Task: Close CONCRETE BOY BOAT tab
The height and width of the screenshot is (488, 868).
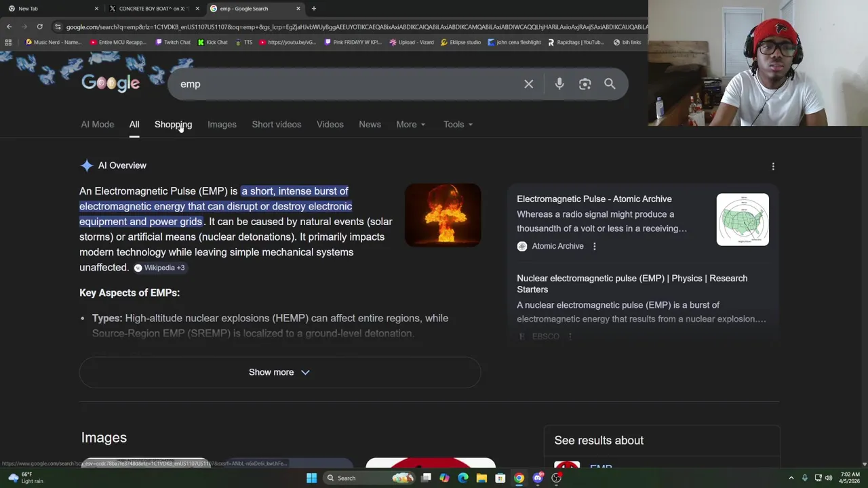Action: pos(197,8)
